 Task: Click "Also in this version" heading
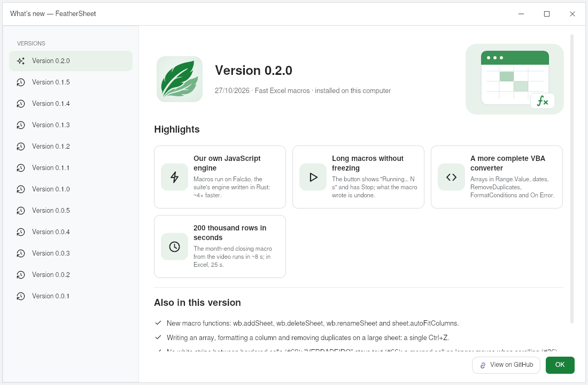tap(197, 303)
